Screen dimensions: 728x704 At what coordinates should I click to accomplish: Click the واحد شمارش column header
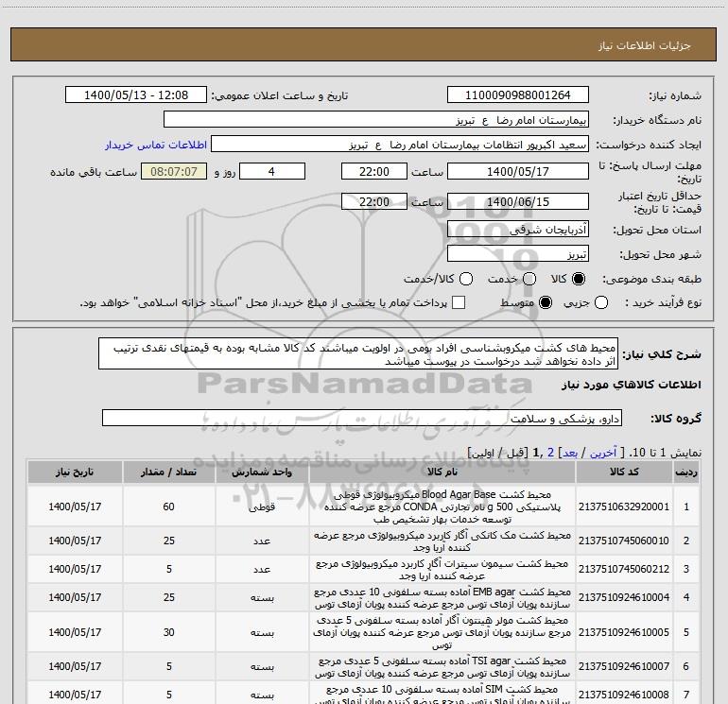click(x=262, y=472)
